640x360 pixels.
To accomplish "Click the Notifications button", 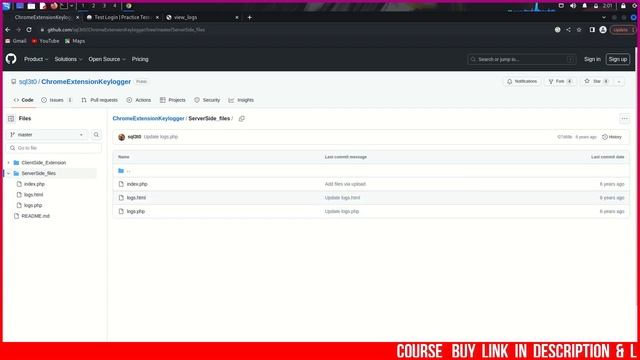I will [x=522, y=82].
